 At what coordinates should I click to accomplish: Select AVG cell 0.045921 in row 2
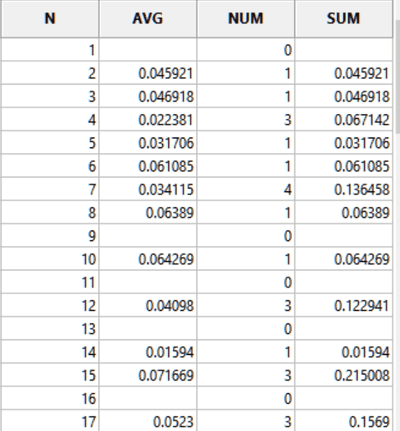148,73
